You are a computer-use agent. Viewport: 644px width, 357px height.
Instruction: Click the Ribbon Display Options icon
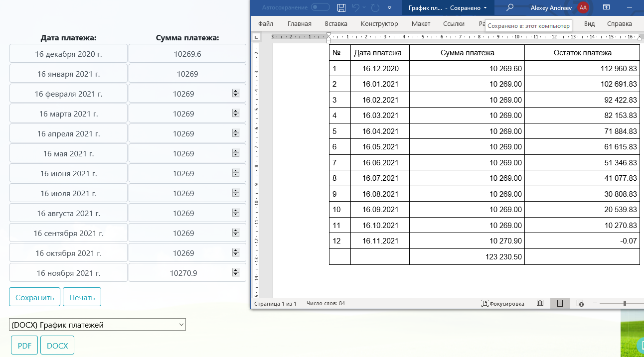(606, 7)
